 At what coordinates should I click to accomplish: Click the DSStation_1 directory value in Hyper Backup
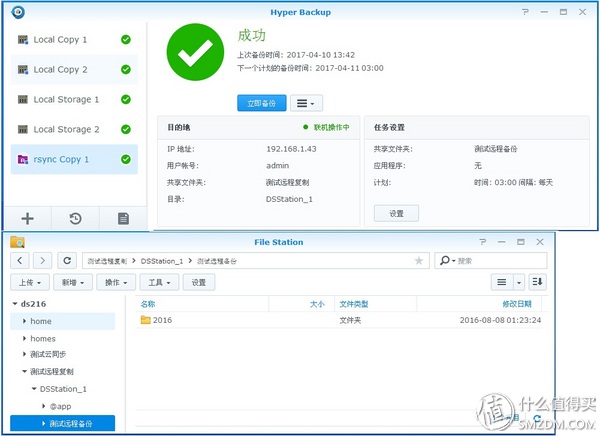coord(289,199)
